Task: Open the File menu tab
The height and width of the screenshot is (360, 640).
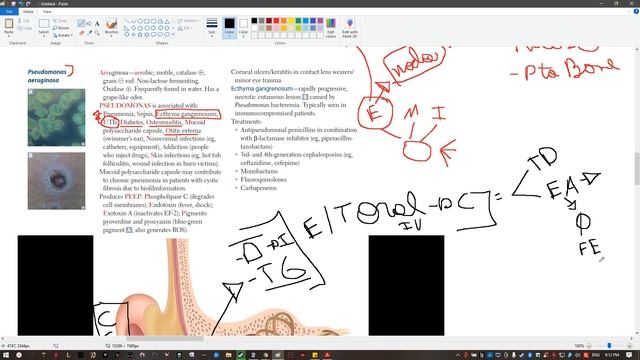Action: pyautogui.click(x=9, y=12)
